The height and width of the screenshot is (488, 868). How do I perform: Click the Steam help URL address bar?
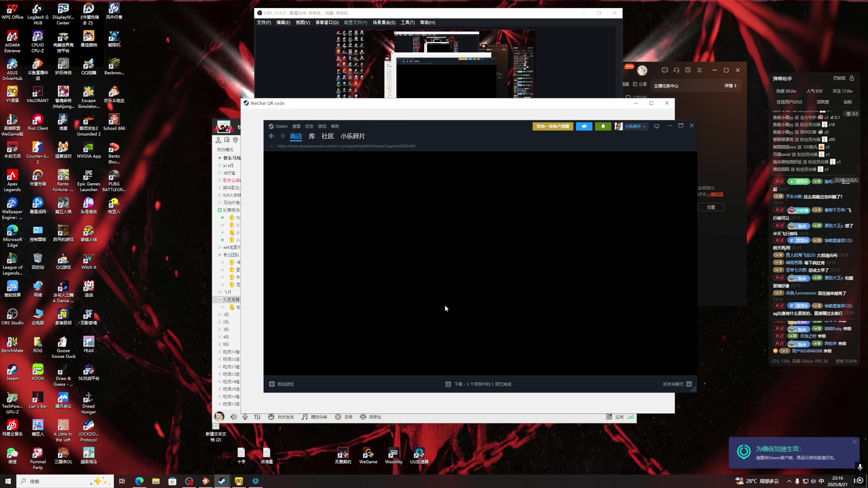[346, 146]
